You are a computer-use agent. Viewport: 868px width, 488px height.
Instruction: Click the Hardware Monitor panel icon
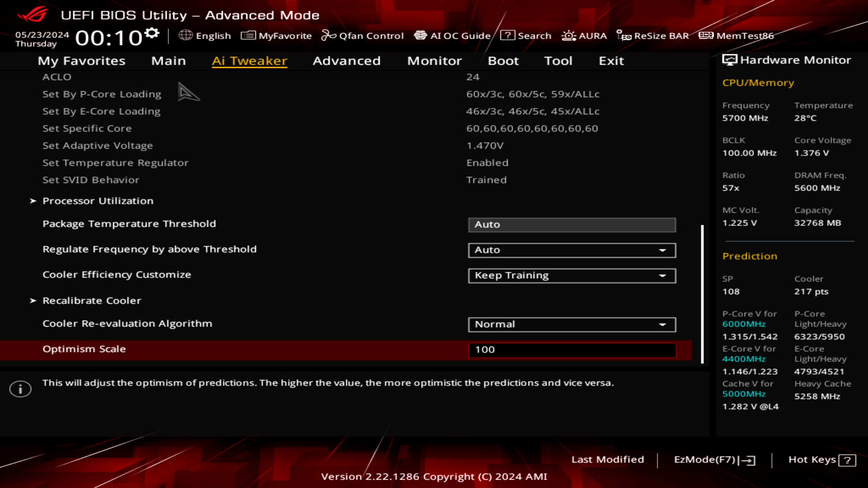(730, 59)
